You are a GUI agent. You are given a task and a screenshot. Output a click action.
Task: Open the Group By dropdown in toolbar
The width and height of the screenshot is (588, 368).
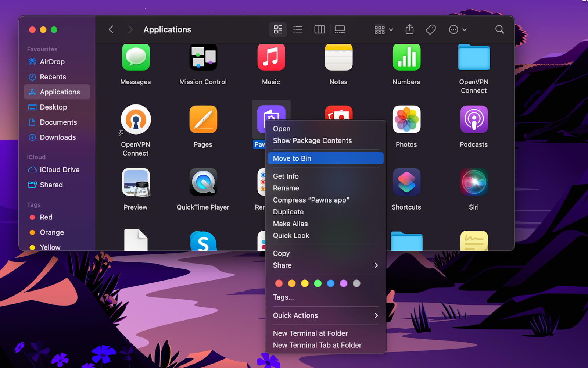pyautogui.click(x=384, y=29)
